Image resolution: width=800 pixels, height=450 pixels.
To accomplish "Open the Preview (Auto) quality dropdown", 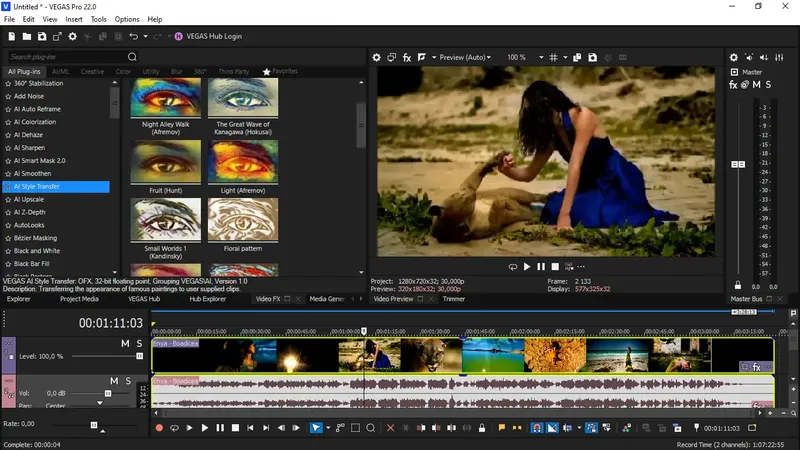I will 464,57.
